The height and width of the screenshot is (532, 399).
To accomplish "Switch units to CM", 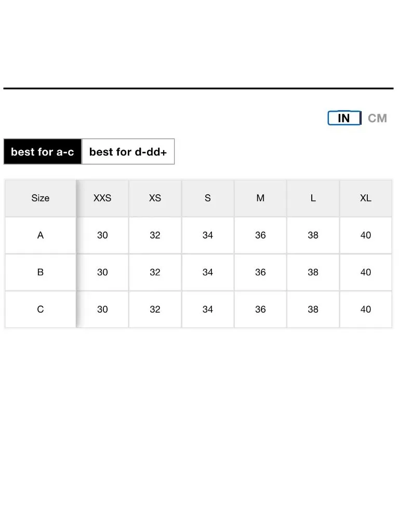I will [377, 118].
